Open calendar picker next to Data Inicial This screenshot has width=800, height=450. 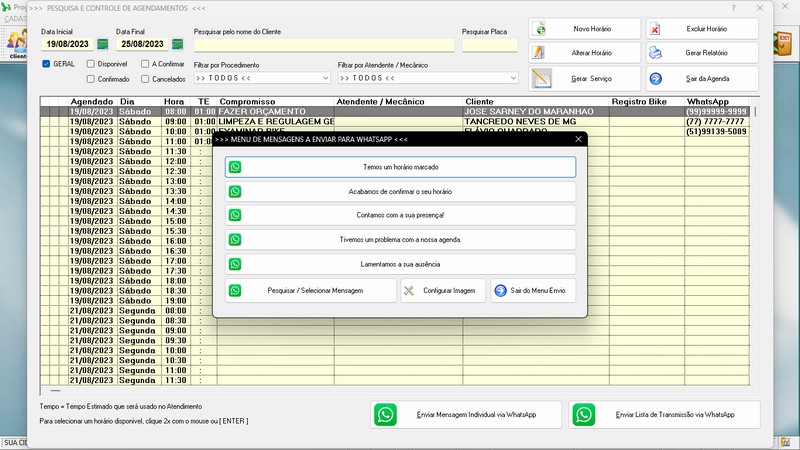click(103, 44)
